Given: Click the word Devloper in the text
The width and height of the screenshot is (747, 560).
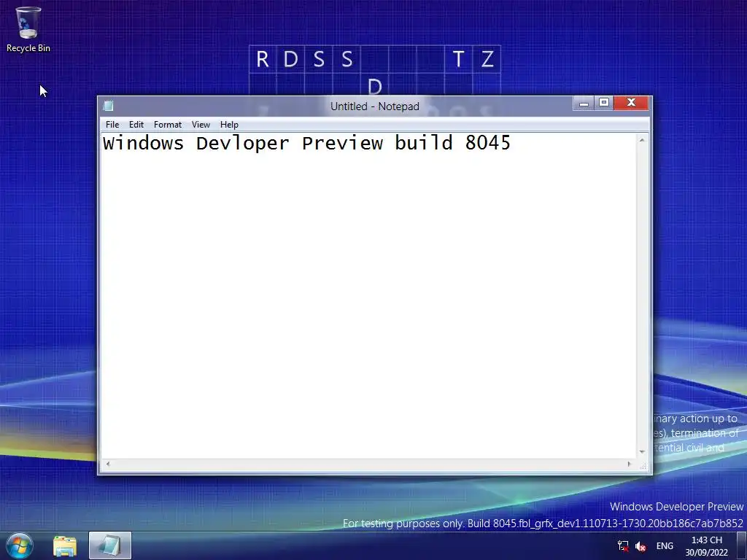Looking at the screenshot, I should point(242,143).
